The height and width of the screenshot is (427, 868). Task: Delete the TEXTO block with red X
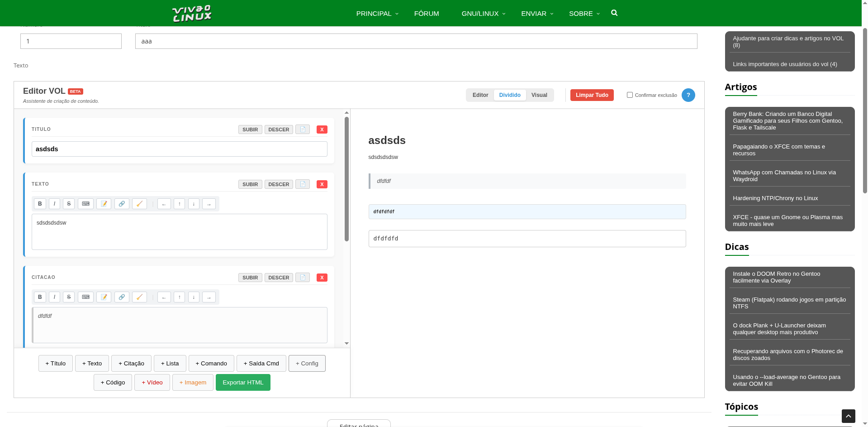click(x=322, y=184)
